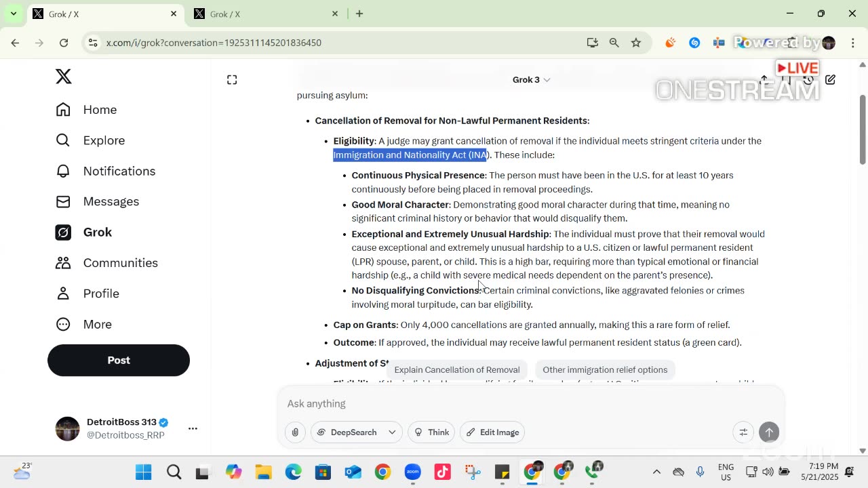Open the weather widget on taskbar
The image size is (868, 488).
click(22, 472)
